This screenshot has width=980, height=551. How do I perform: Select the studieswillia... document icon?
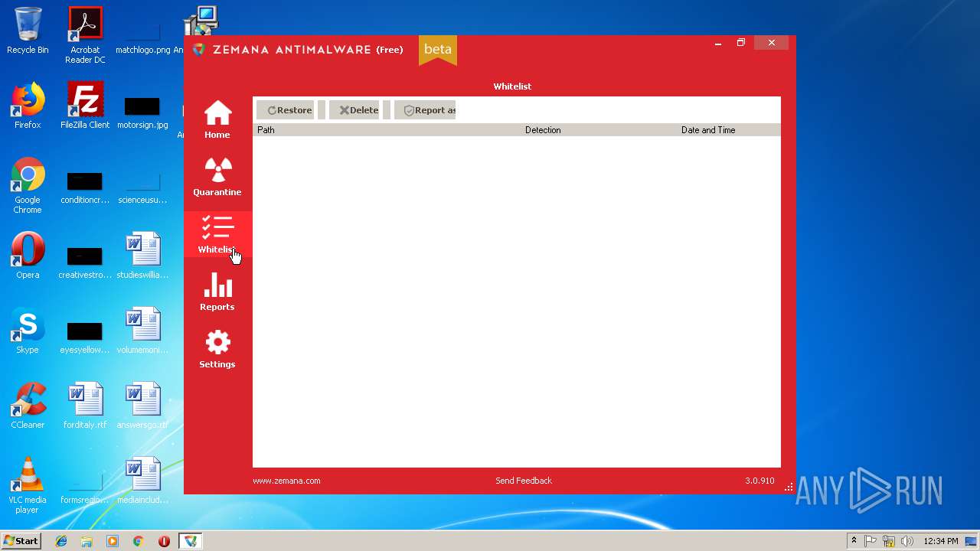coord(142,256)
